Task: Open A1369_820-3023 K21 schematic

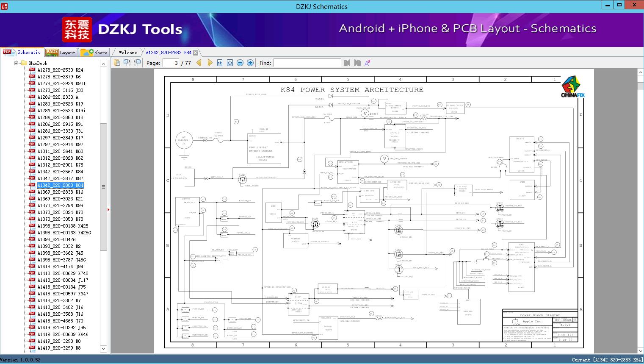Action: pos(60,199)
